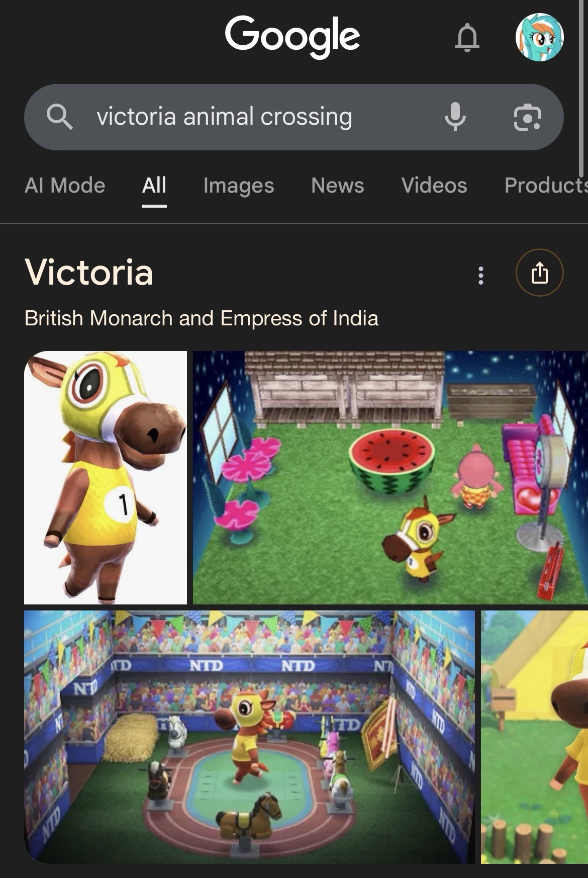Open Google Lens camera search
The height and width of the screenshot is (878, 588).
point(527,117)
